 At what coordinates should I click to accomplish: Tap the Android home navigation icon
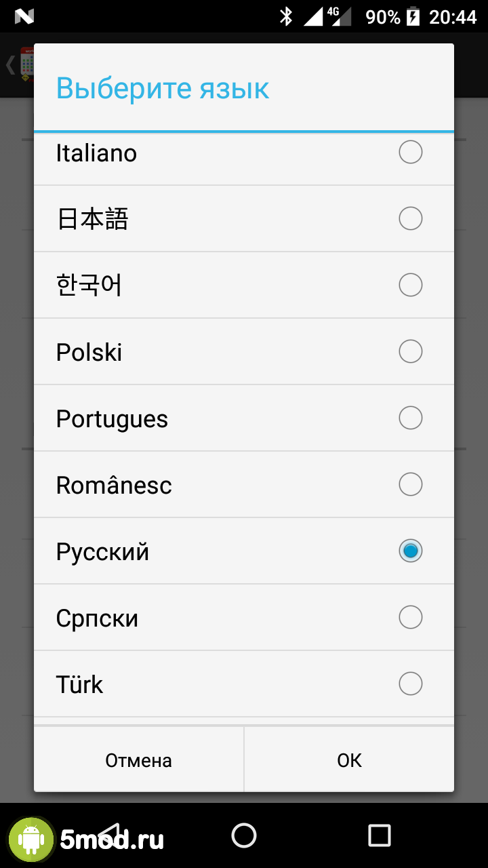click(x=244, y=835)
